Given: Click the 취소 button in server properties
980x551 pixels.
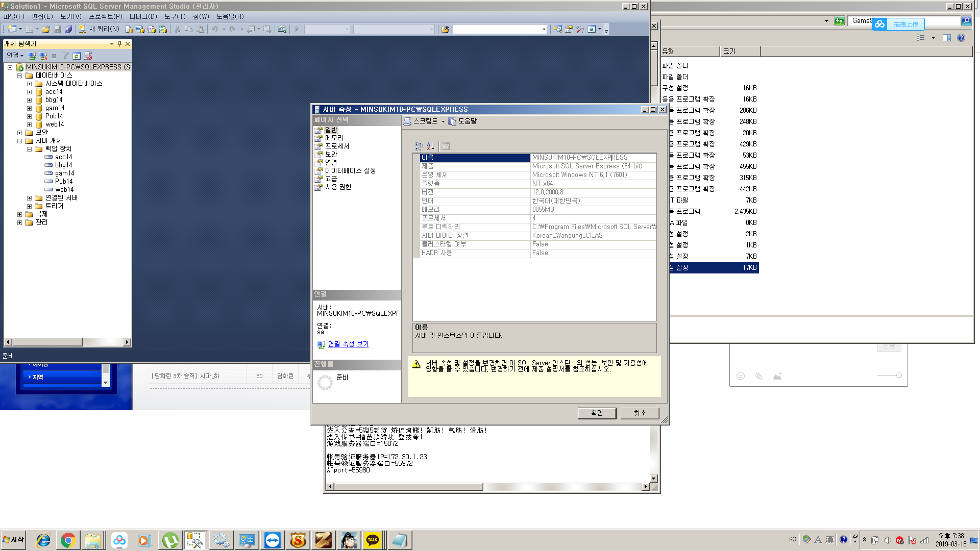Looking at the screenshot, I should 640,413.
